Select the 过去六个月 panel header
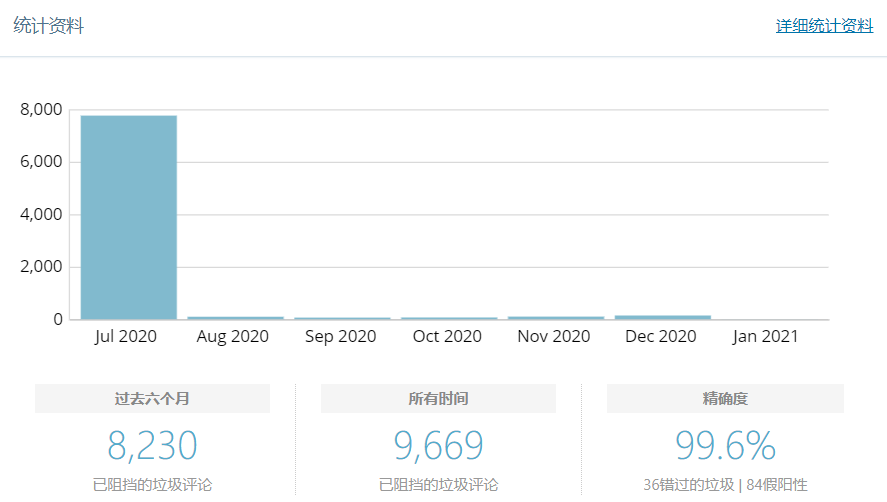The height and width of the screenshot is (502, 887). pyautogui.click(x=152, y=398)
